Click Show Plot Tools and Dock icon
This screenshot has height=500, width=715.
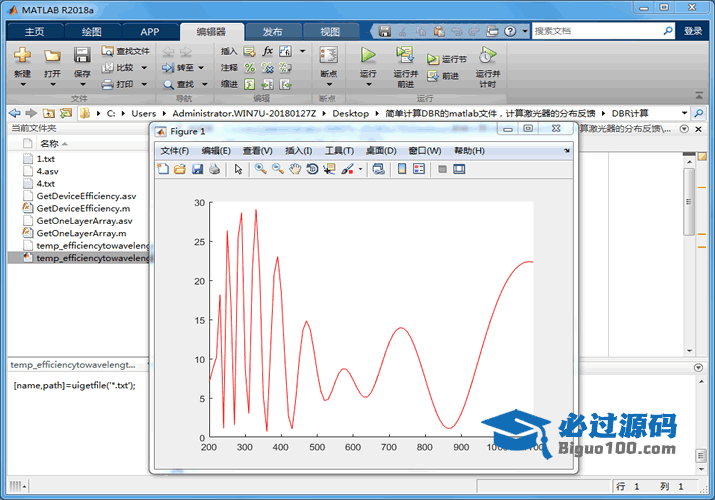pyautogui.click(x=459, y=169)
